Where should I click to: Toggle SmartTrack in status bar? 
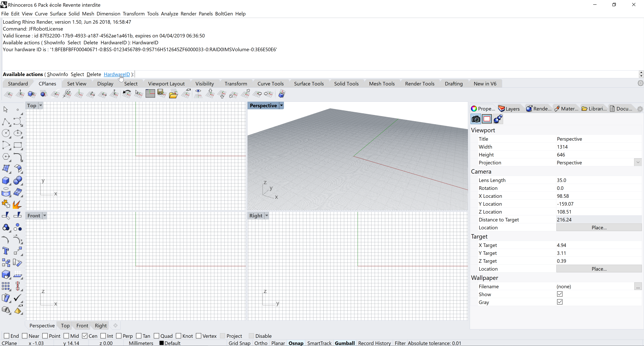tap(319, 343)
